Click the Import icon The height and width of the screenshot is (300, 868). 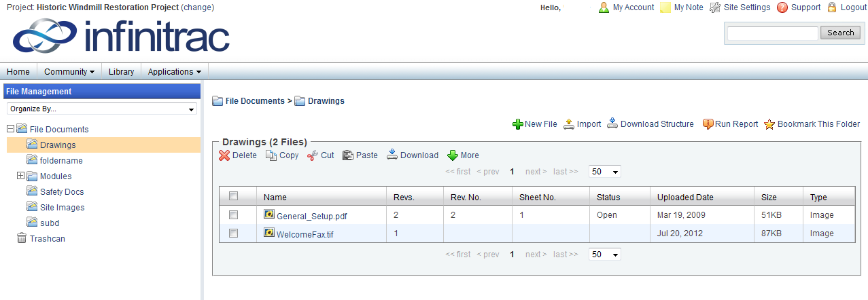tap(570, 124)
